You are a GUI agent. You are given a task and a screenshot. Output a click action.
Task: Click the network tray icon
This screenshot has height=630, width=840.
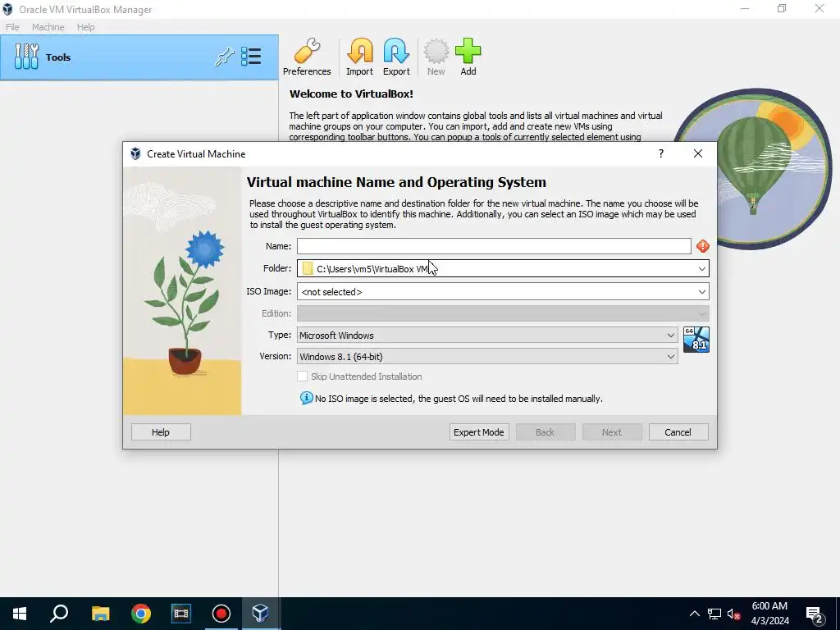tap(714, 614)
